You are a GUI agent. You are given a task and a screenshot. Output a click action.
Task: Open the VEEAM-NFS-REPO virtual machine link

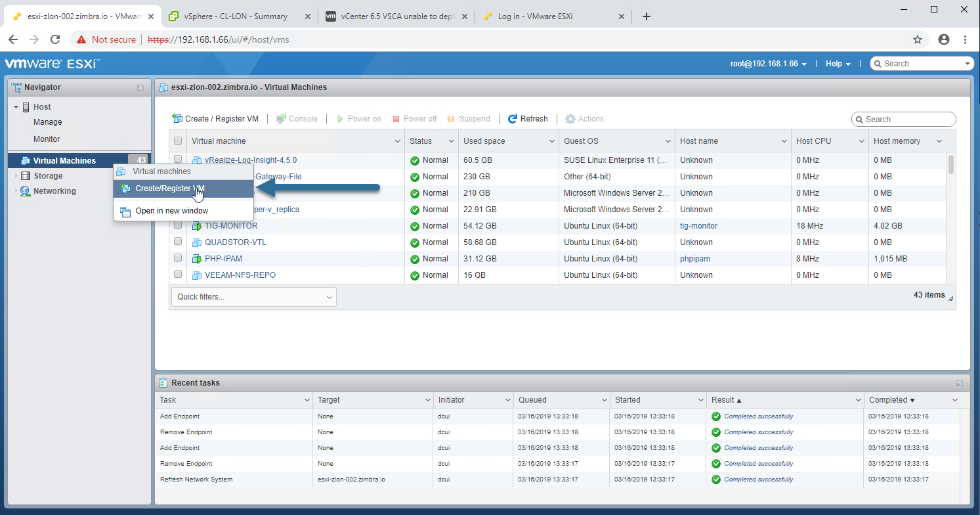(240, 275)
